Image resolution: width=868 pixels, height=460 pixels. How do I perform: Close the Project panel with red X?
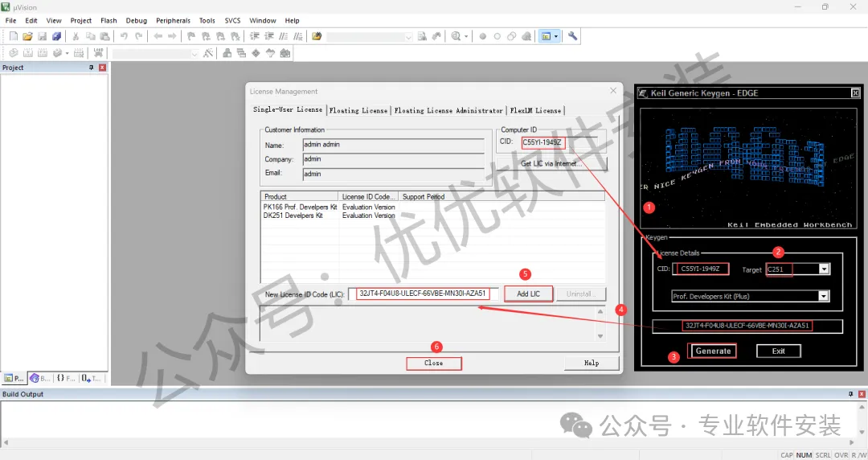pyautogui.click(x=102, y=67)
